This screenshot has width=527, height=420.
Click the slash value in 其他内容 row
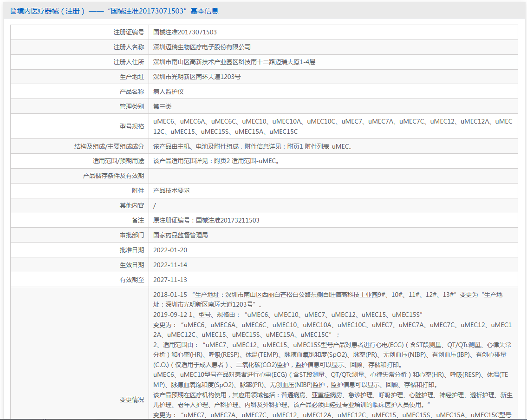pyautogui.click(x=155, y=206)
